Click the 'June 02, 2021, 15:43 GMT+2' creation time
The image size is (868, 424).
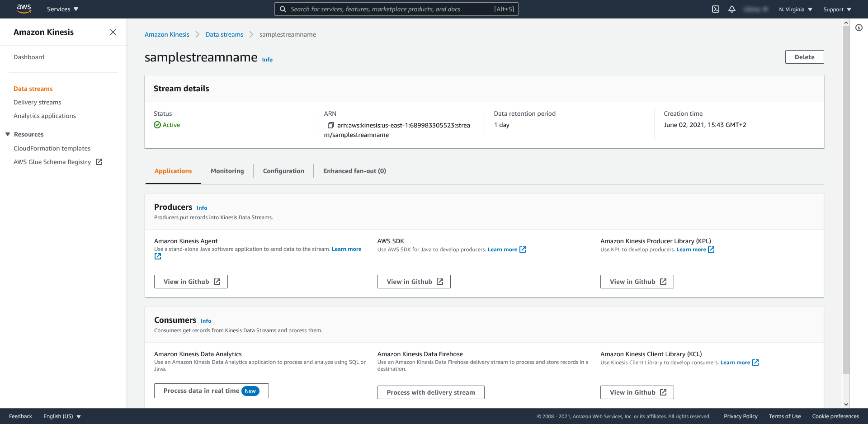tap(705, 125)
